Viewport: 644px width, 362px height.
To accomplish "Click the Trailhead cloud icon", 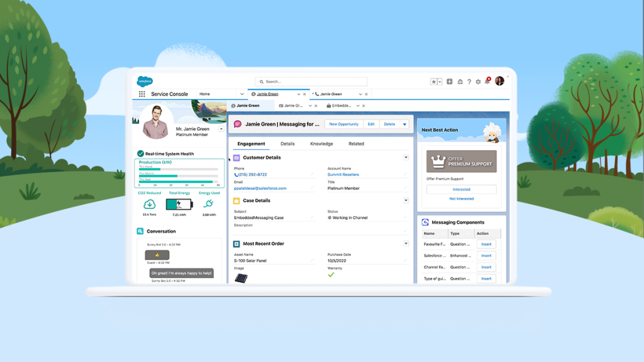I will (x=460, y=81).
